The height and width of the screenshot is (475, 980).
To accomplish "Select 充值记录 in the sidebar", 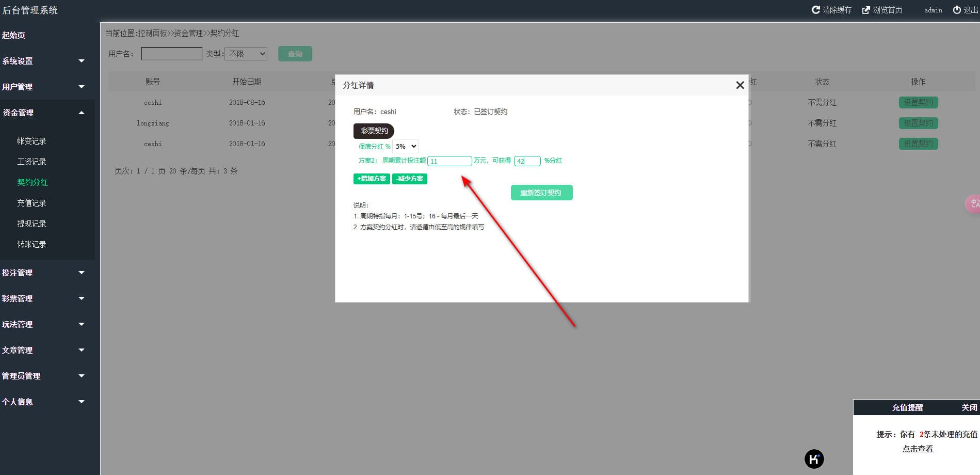I will click(32, 203).
